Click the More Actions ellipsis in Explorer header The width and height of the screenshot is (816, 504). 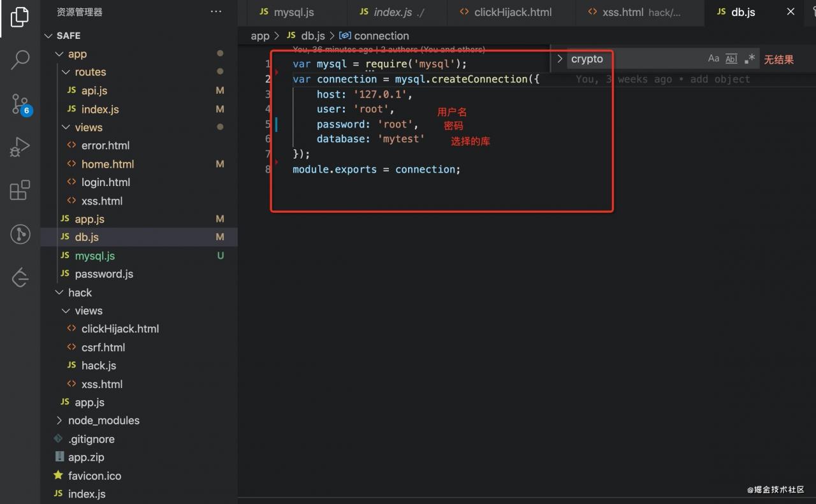(216, 11)
